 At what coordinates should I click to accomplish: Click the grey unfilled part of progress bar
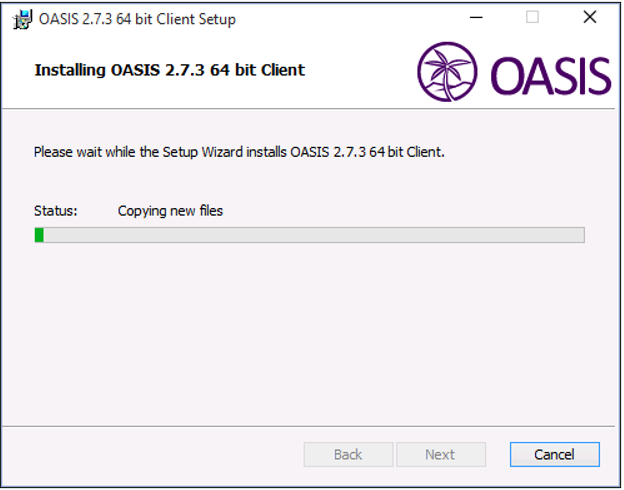point(314,235)
